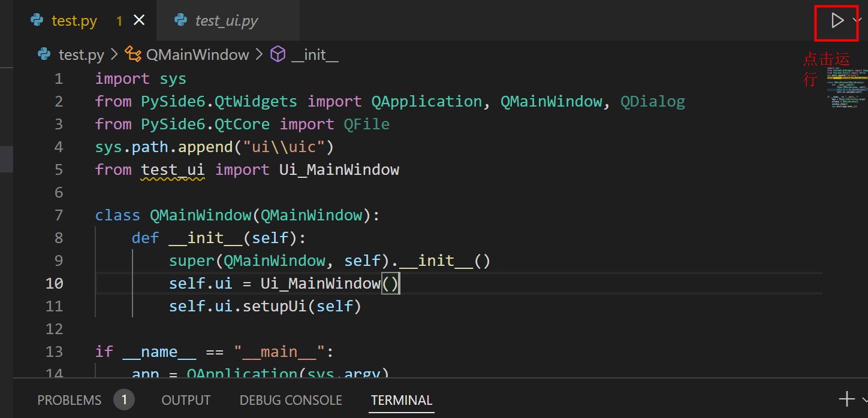Viewport: 868px width, 418px height.
Task: Select the TERMINAL panel tab
Action: pos(401,399)
